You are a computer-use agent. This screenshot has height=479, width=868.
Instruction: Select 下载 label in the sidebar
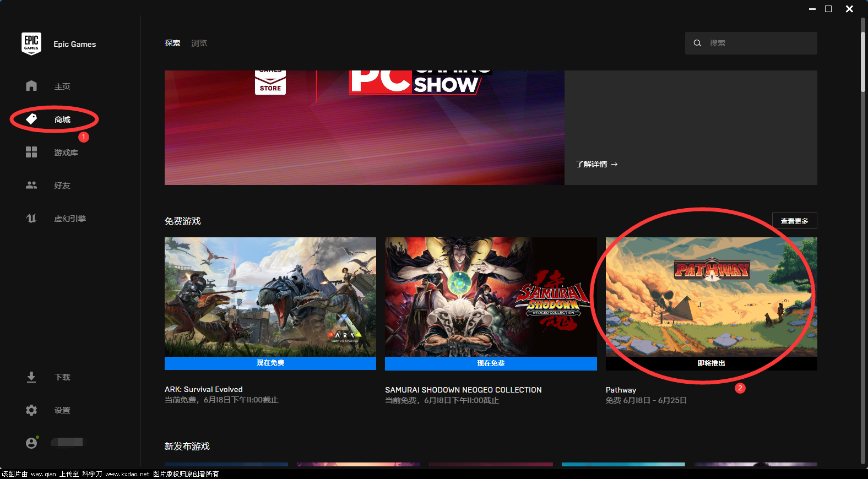(62, 377)
